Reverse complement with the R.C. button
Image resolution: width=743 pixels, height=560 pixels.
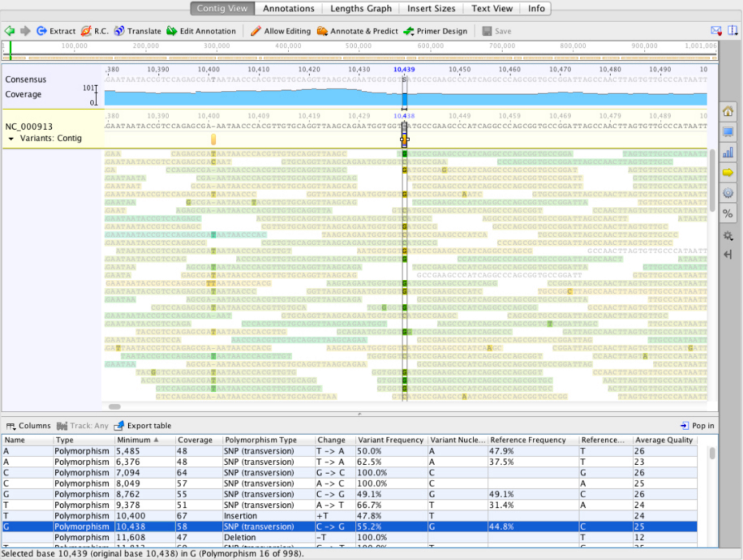(x=95, y=31)
